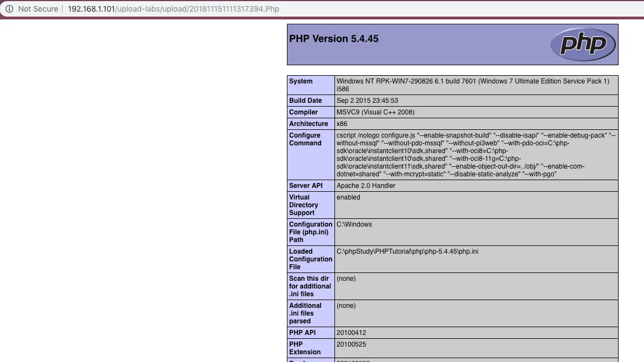Image resolution: width=644 pixels, height=362 pixels.
Task: Click the "20100525" PHP Extension value
Action: 351,344
